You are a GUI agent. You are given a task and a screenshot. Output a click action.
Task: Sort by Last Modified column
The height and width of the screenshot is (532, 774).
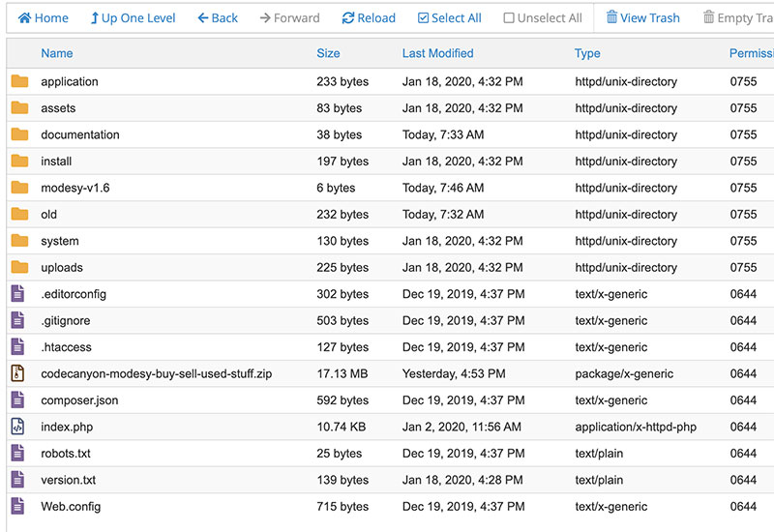pyautogui.click(x=437, y=53)
